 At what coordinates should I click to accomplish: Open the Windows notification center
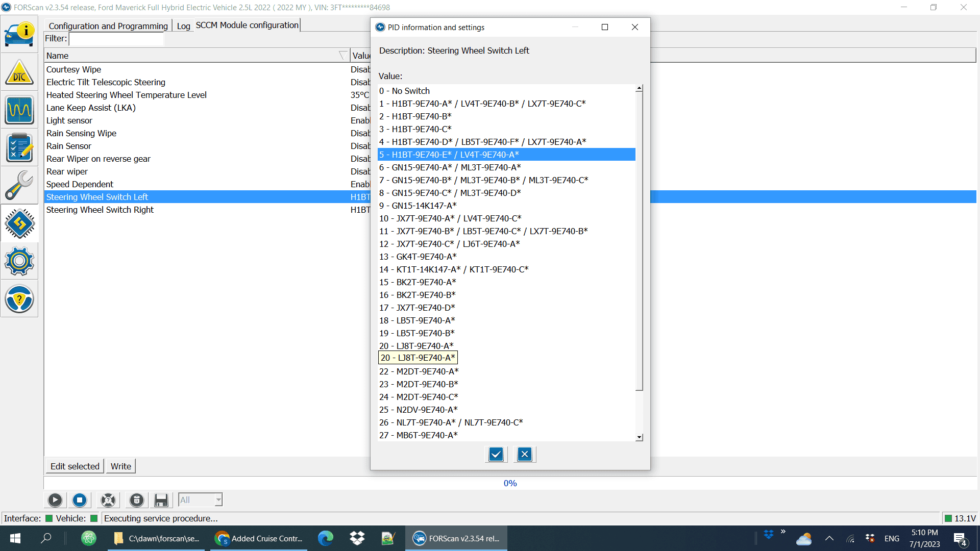[x=960, y=538]
